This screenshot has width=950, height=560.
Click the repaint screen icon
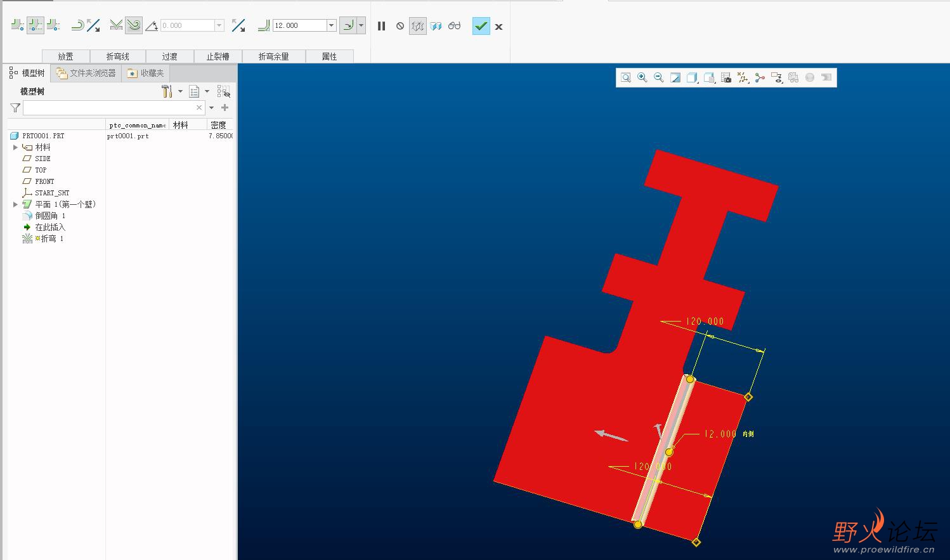[675, 77]
